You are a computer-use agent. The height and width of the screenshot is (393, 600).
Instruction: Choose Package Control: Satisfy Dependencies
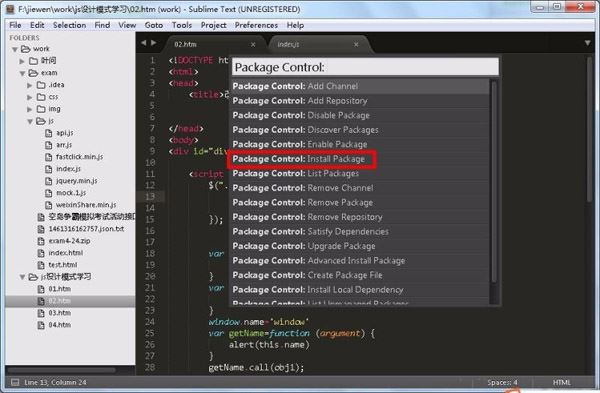click(360, 232)
